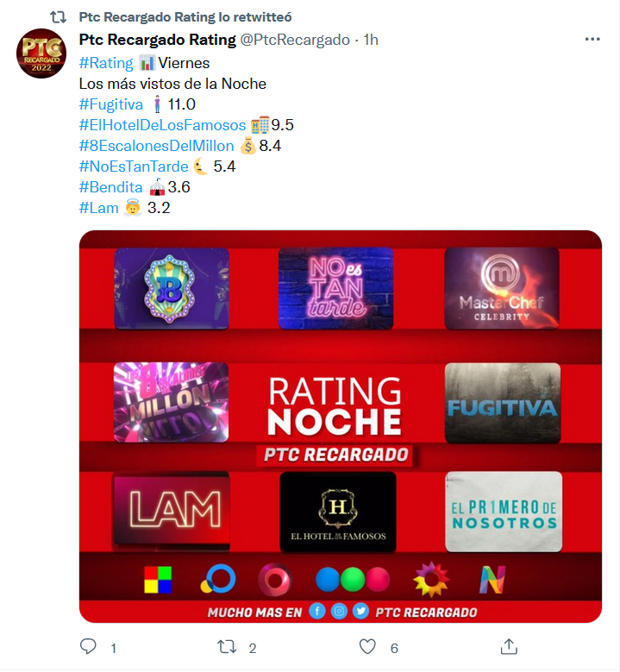Screen dimensions: 620x672
Task: Open the three-dot more options menu
Action: tap(592, 39)
